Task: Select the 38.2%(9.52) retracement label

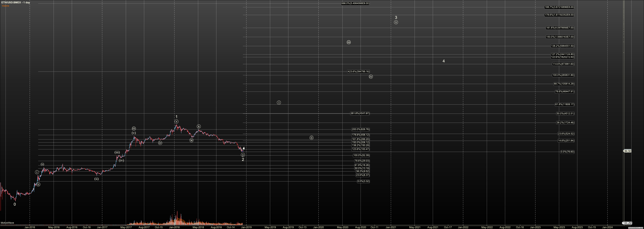Action: [x=363, y=171]
